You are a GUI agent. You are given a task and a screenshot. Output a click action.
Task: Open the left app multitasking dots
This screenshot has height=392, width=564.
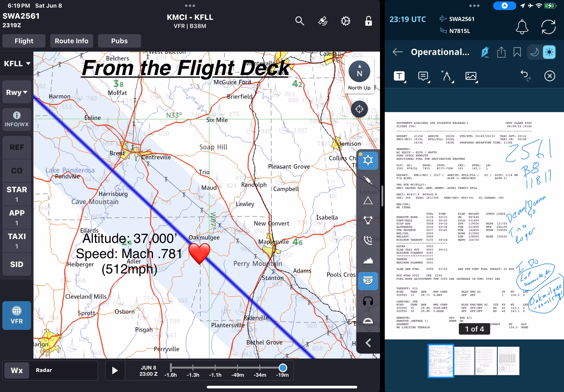(190, 6)
